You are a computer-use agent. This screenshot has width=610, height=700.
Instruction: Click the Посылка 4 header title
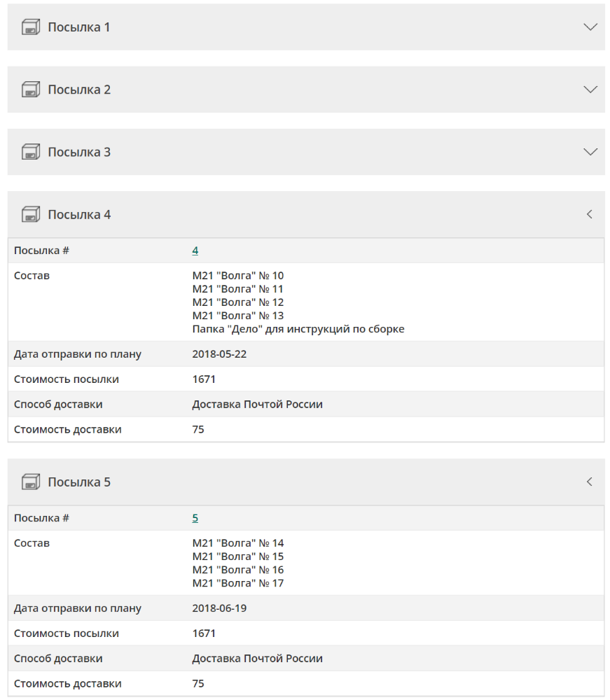(79, 215)
